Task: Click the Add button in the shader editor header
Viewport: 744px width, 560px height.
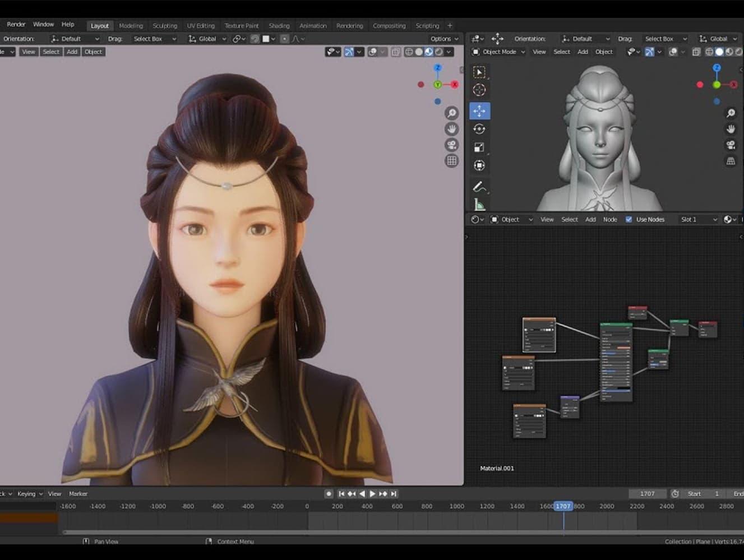Action: 590,219
